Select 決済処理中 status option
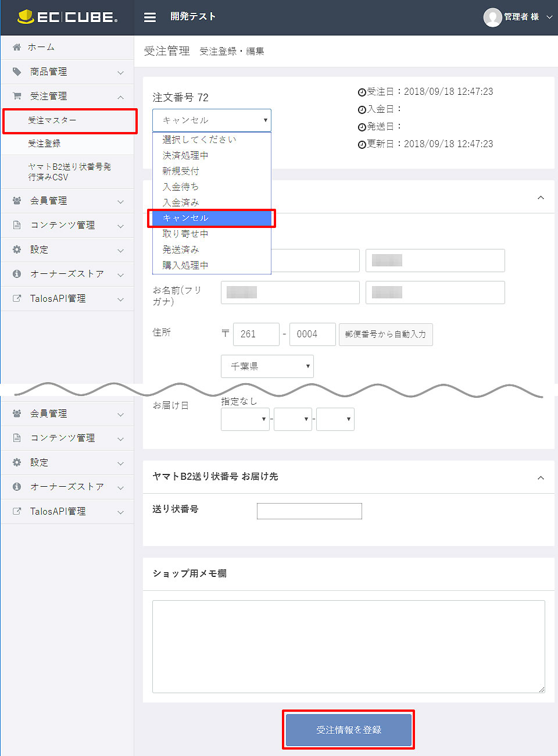Image resolution: width=558 pixels, height=756 pixels. pyautogui.click(x=212, y=155)
